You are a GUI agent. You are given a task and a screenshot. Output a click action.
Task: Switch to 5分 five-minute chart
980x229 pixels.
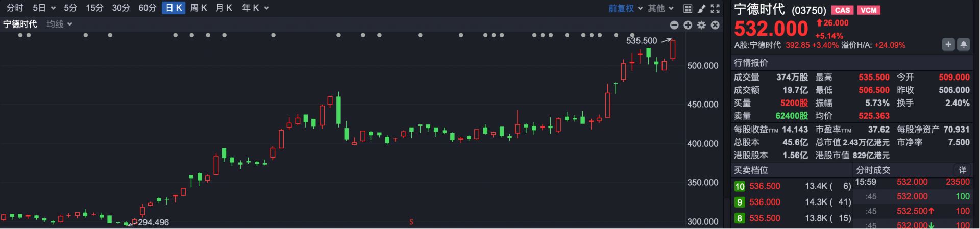(70, 8)
